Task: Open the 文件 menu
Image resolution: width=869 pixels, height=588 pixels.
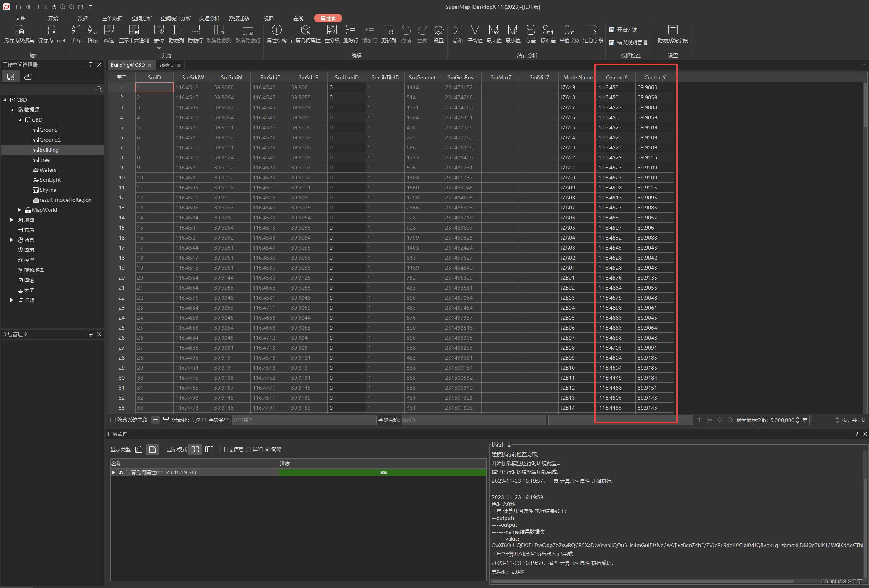Action: 20,18
